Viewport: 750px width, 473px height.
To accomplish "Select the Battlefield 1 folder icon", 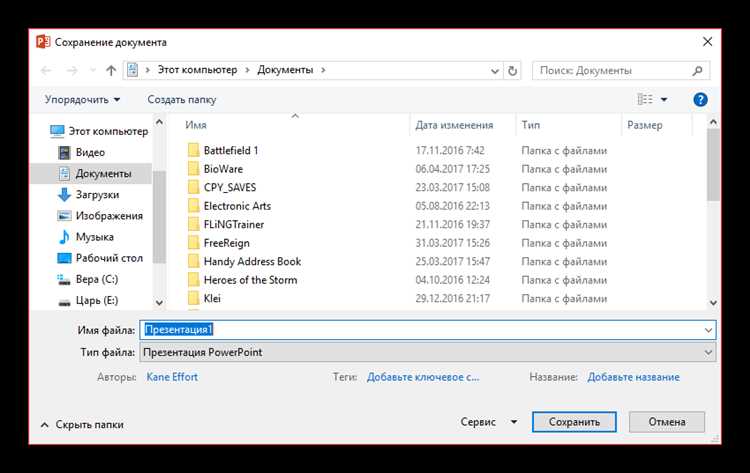I will 193,150.
